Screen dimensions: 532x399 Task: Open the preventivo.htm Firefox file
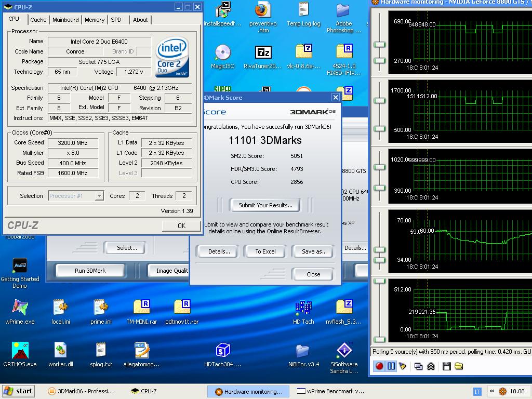tap(263, 17)
